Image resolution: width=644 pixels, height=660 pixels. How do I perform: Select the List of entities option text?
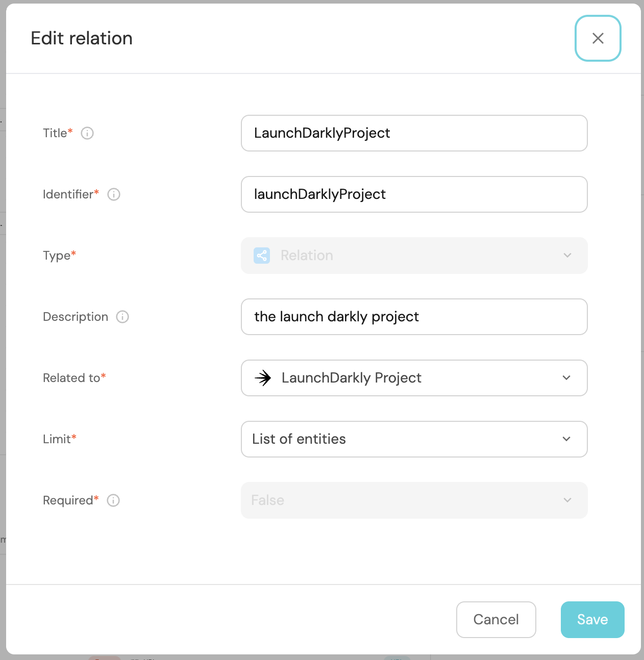[x=299, y=439]
